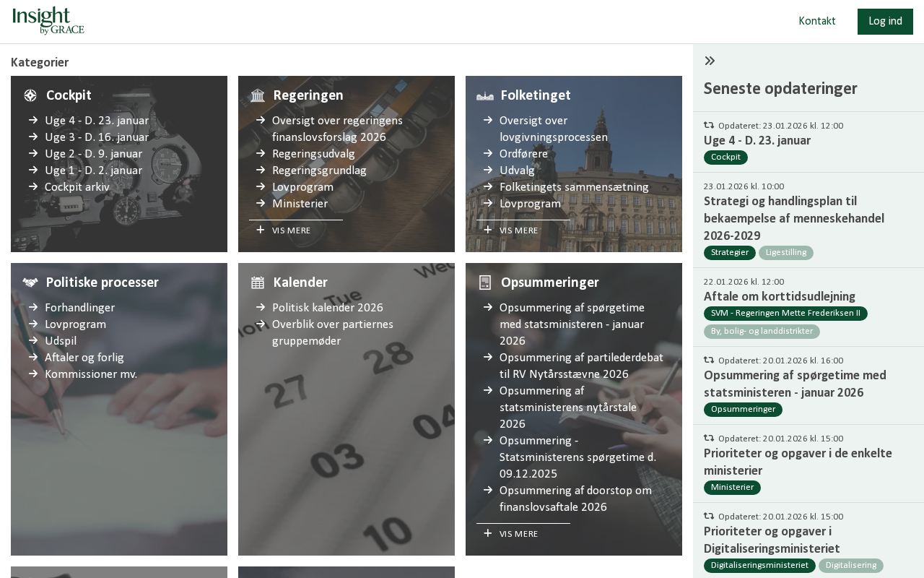924x578 pixels.
Task: Open Kalender category heading
Action: pos(300,282)
